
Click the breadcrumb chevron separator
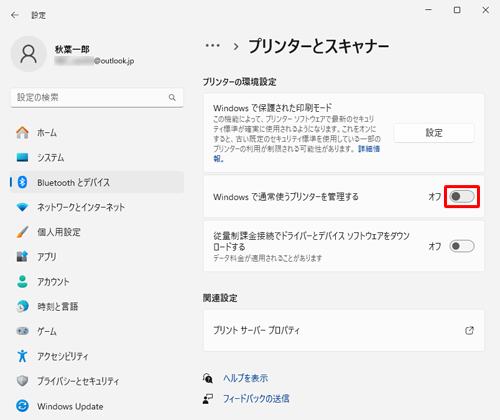click(x=236, y=46)
